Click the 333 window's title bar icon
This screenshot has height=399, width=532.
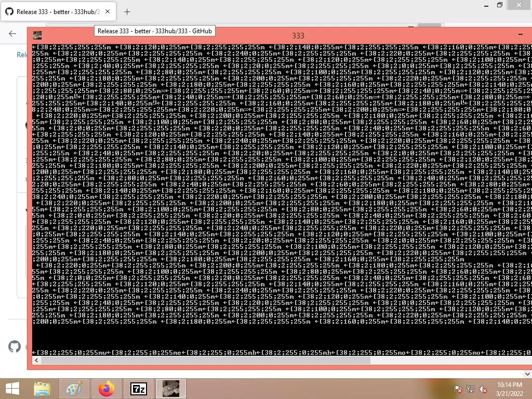click(37, 35)
